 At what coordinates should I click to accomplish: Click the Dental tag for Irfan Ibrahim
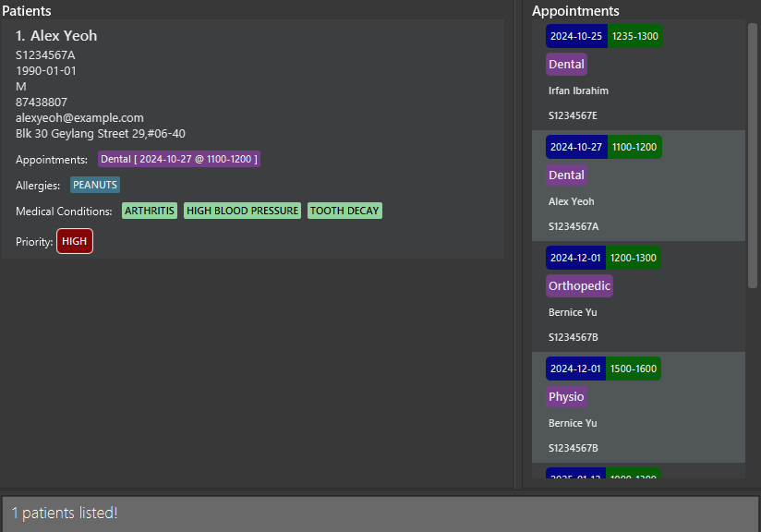point(566,65)
